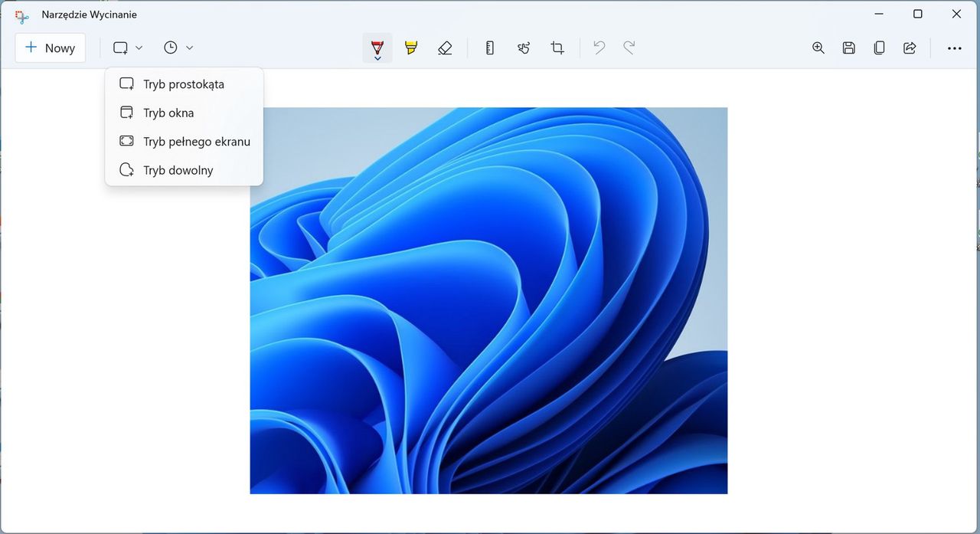
Task: Copy the snip to clipboard
Action: (880, 48)
